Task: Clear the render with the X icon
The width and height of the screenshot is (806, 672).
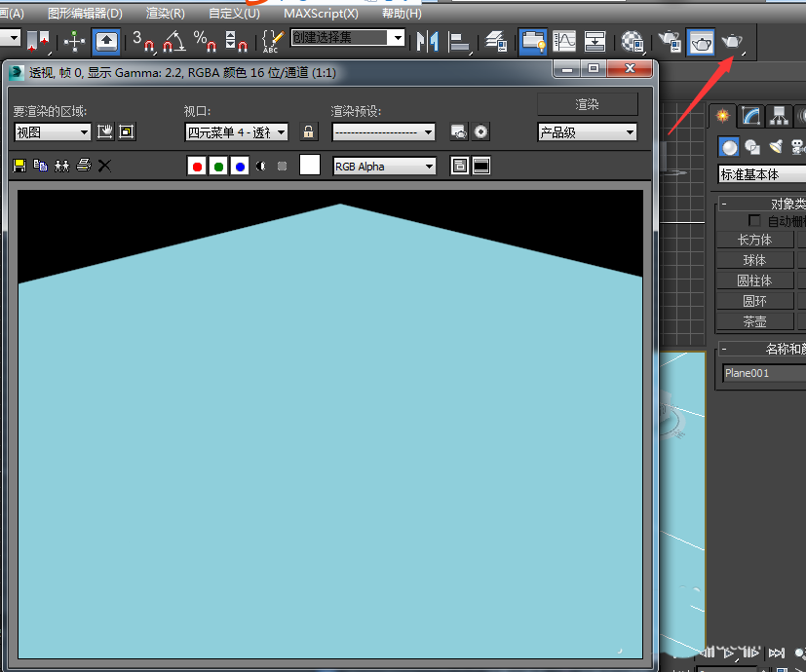Action: coord(104,166)
